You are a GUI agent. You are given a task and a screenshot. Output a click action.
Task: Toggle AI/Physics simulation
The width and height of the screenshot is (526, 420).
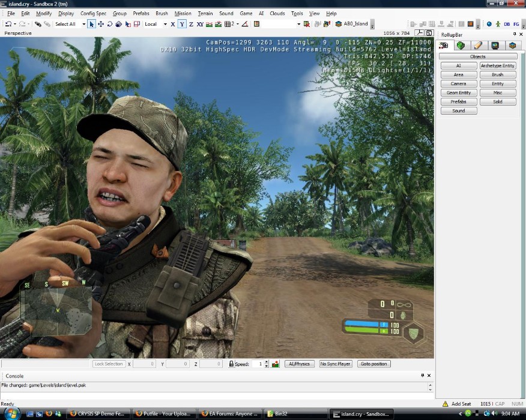click(299, 364)
